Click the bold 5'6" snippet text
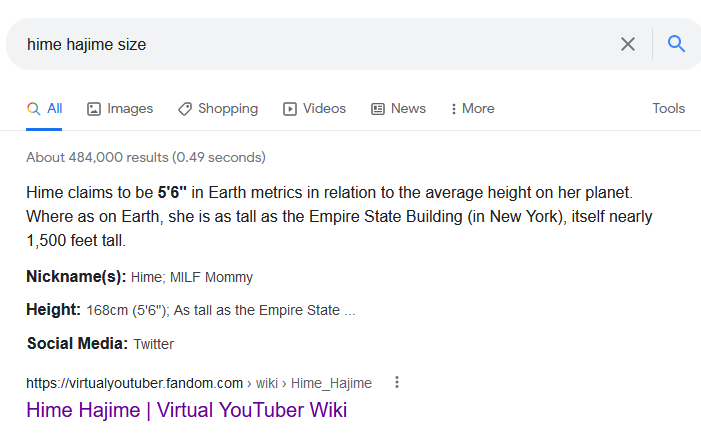 coord(172,193)
